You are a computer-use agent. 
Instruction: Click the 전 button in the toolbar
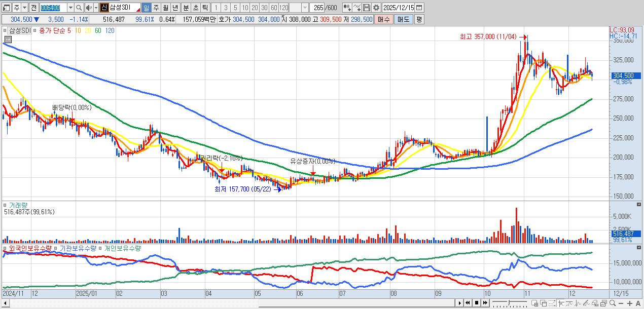click(33, 8)
